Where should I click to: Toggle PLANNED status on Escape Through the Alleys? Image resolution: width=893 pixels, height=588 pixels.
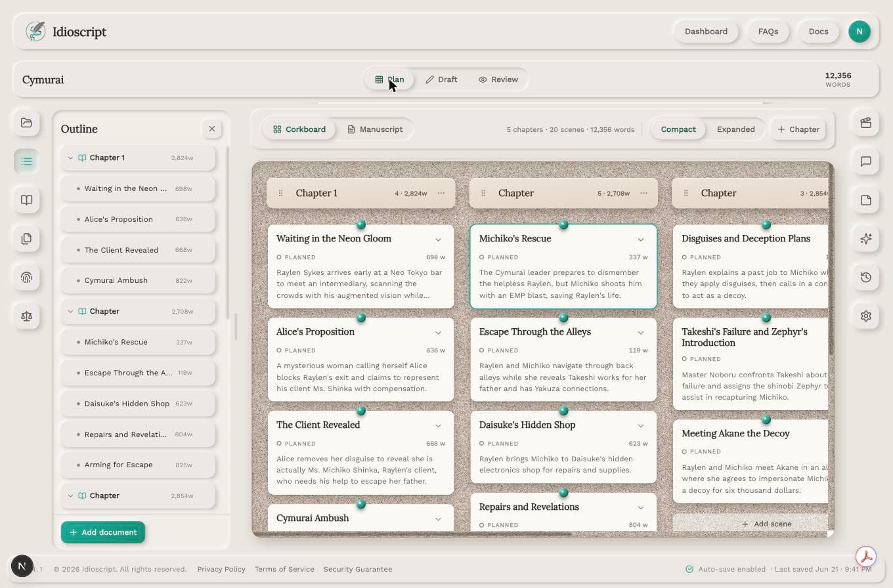[499, 350]
